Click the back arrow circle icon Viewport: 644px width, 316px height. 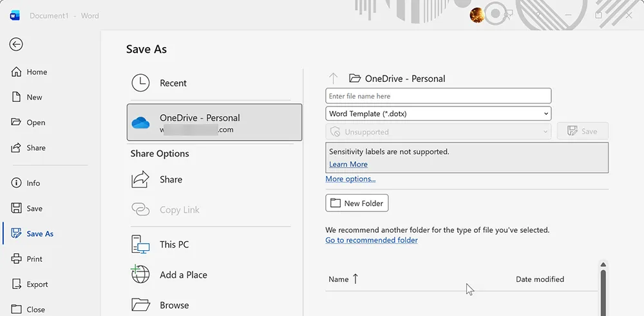[x=16, y=44]
